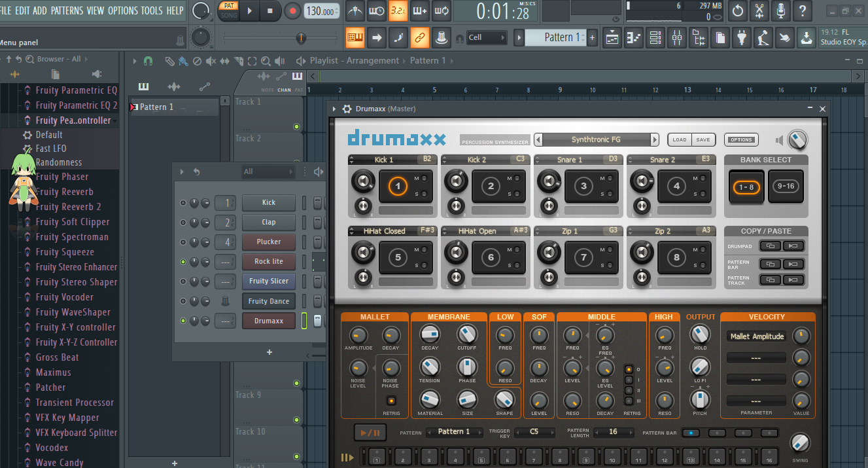Open the PATTERNS menu
This screenshot has height=468, width=868.
click(x=67, y=10)
